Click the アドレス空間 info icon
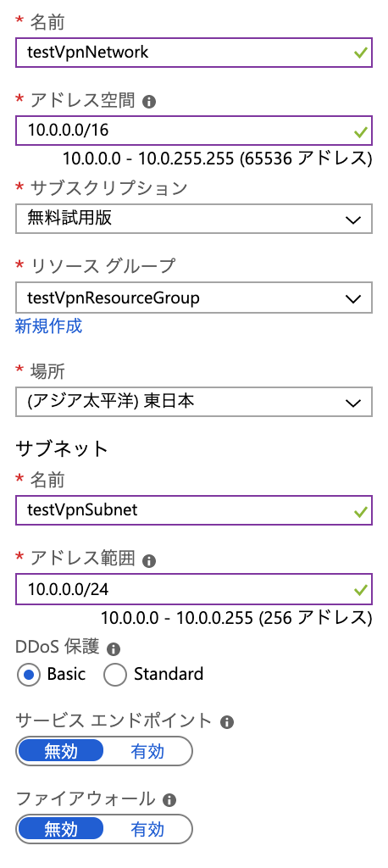Image resolution: width=388 pixels, height=868 pixels. pos(148,102)
